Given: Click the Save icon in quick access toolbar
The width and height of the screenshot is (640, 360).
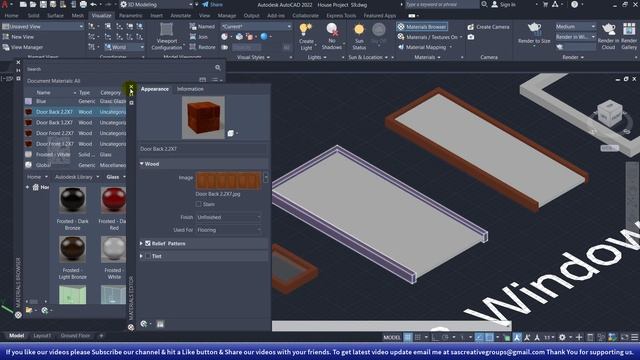Looking at the screenshot, I should tap(43, 4).
